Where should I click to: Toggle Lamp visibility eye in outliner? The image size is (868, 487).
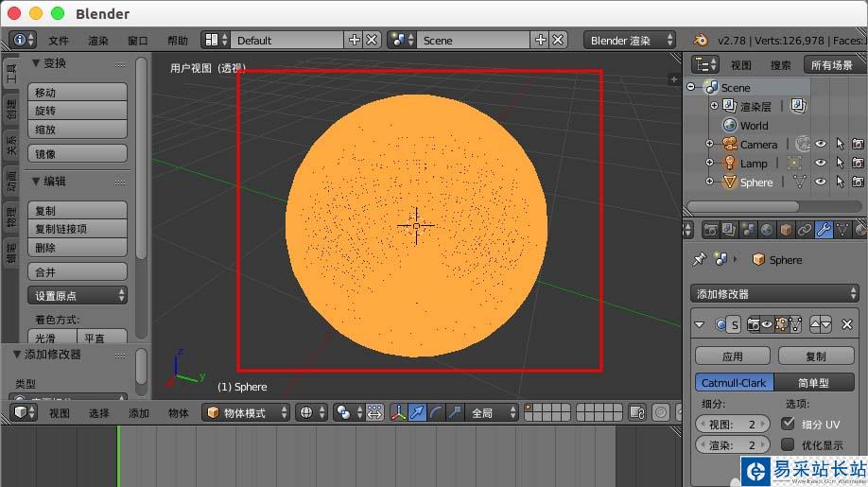coord(821,163)
